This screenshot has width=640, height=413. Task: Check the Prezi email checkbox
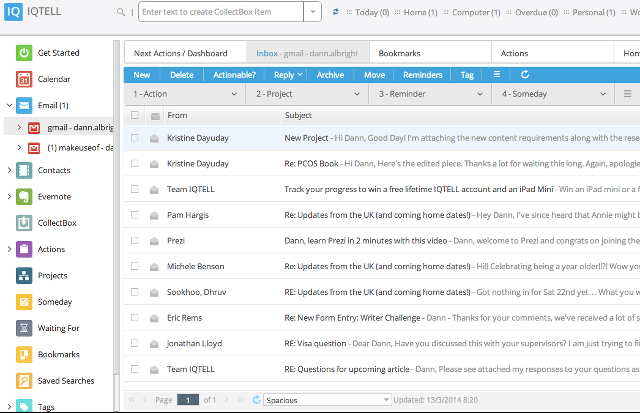coord(135,240)
